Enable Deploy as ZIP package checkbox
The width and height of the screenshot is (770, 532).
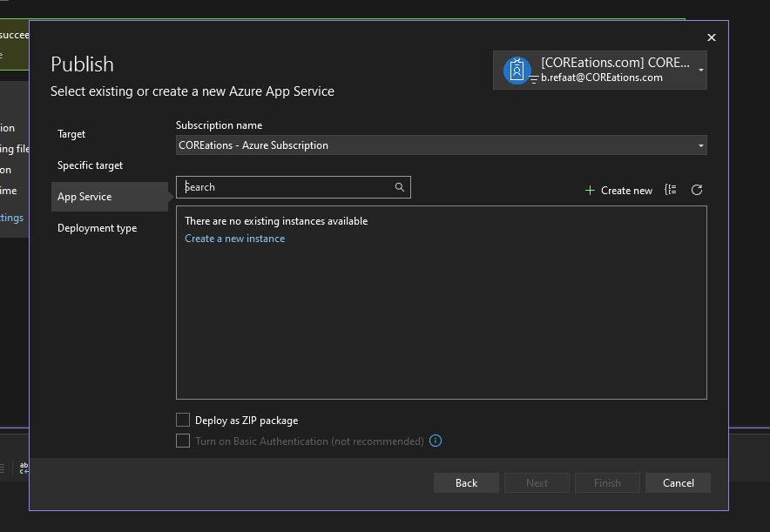[183, 420]
